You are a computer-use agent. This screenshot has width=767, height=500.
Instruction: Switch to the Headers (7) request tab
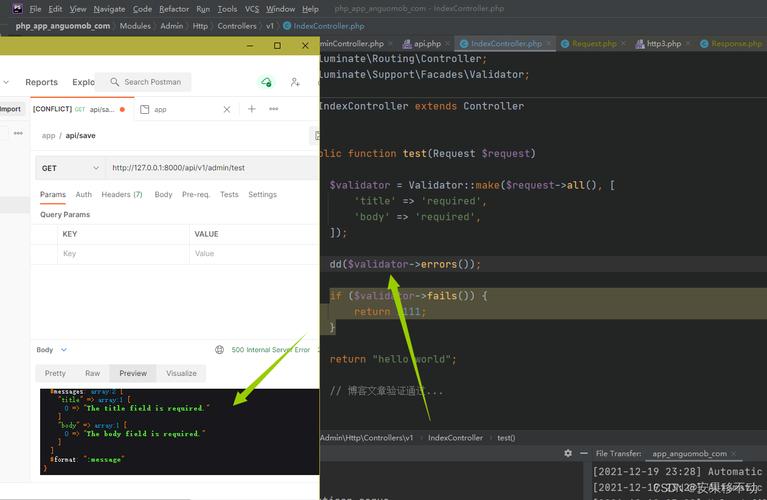(x=122, y=194)
